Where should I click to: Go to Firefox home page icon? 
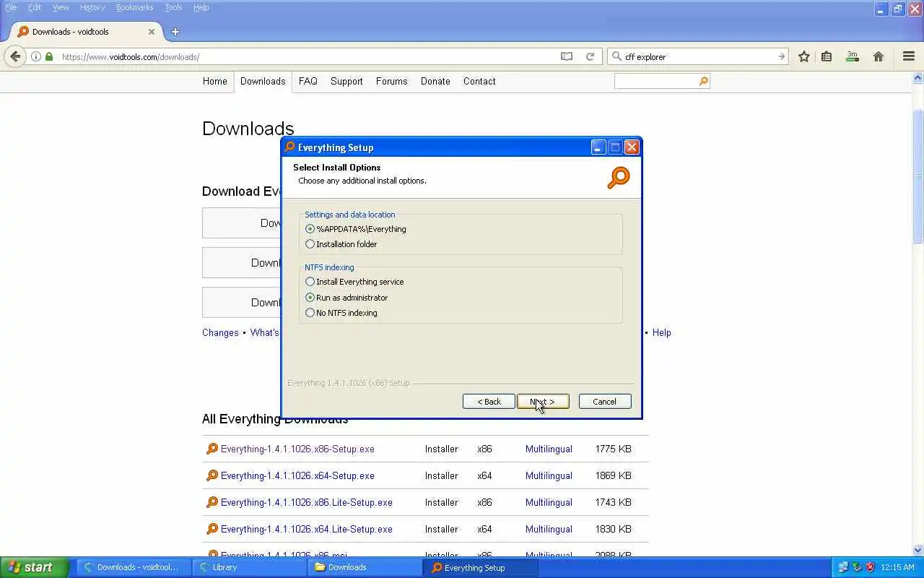tap(879, 56)
